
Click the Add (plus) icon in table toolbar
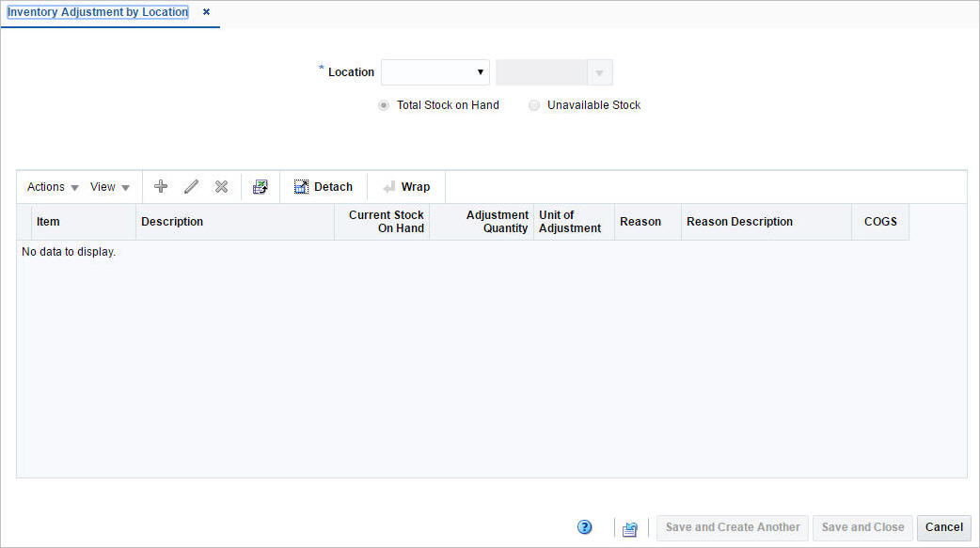click(161, 187)
